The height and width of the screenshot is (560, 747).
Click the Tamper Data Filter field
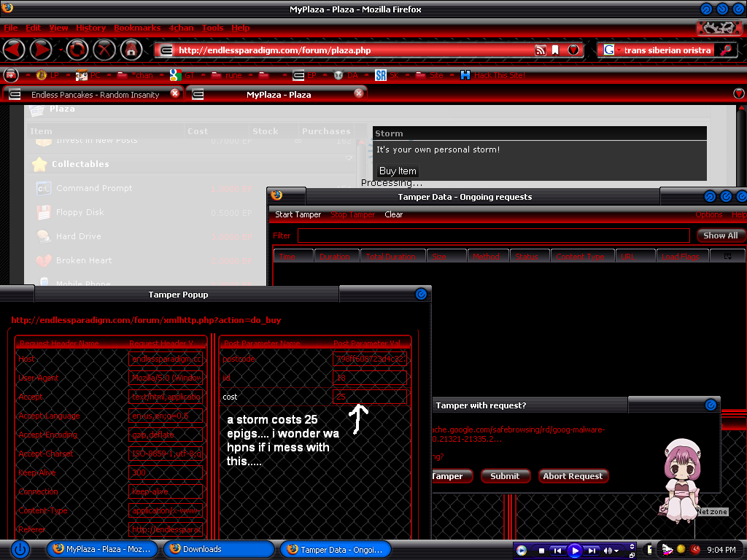(x=494, y=236)
